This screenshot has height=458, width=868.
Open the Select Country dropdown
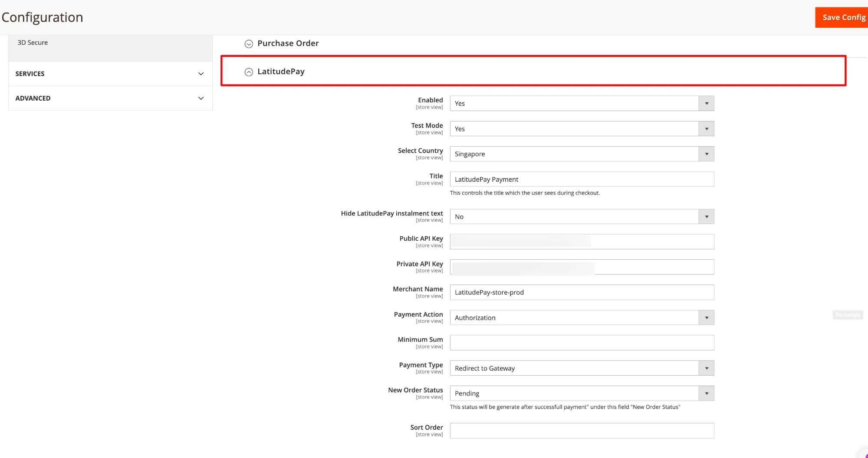pyautogui.click(x=582, y=154)
